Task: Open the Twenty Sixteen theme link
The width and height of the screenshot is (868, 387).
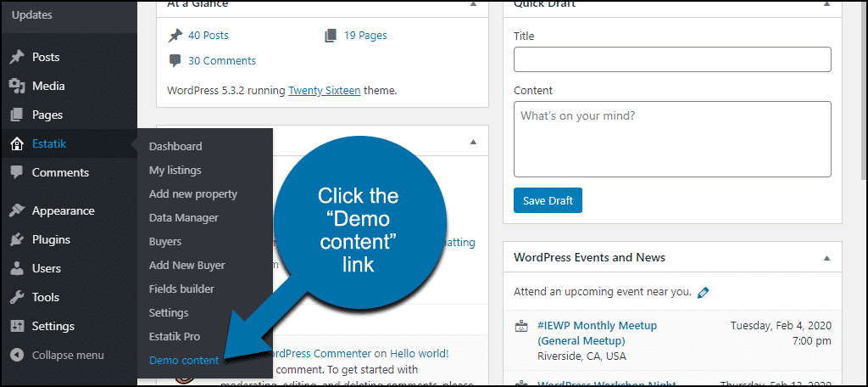Action: pyautogui.click(x=325, y=90)
